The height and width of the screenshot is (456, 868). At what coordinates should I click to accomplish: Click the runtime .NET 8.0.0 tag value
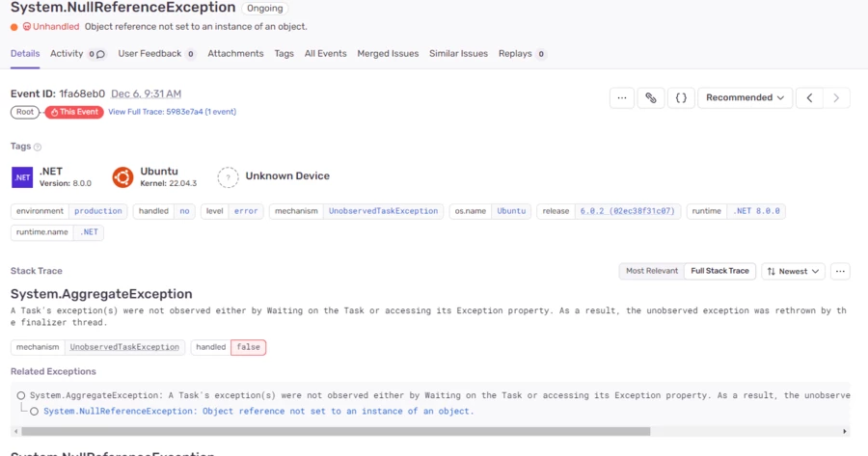coord(756,211)
